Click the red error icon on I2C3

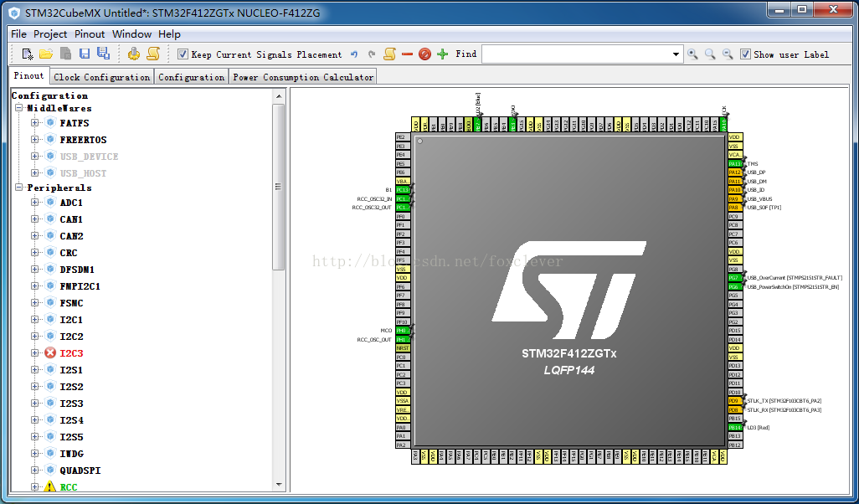click(50, 352)
